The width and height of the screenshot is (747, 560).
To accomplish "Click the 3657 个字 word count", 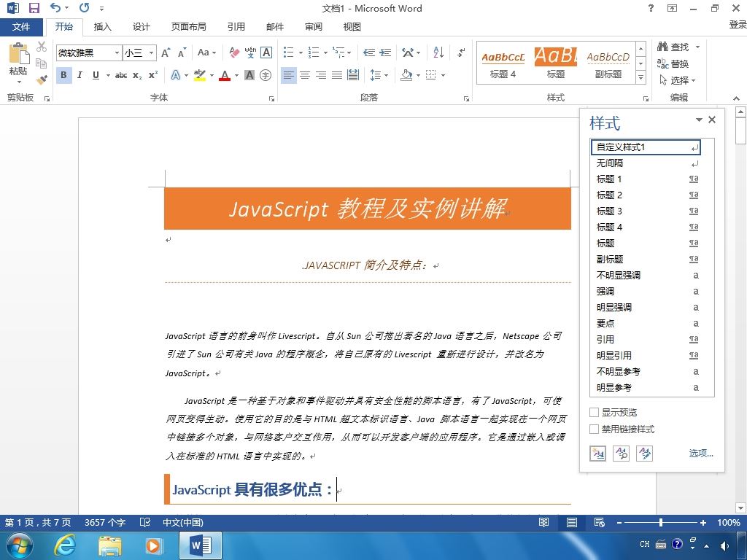I will (105, 522).
